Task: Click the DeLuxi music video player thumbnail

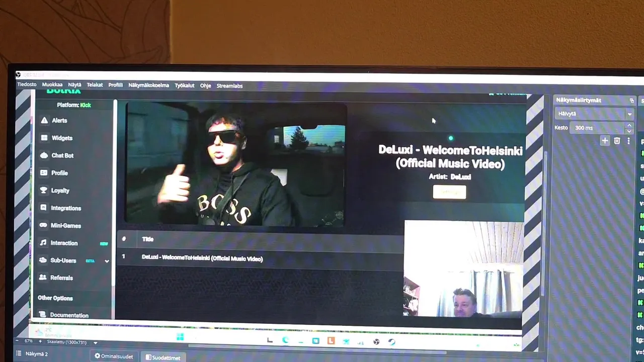Action: coord(235,164)
